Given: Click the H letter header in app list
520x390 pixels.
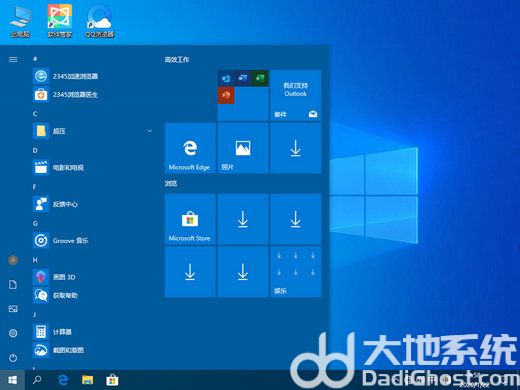Looking at the screenshot, I should (x=35, y=260).
